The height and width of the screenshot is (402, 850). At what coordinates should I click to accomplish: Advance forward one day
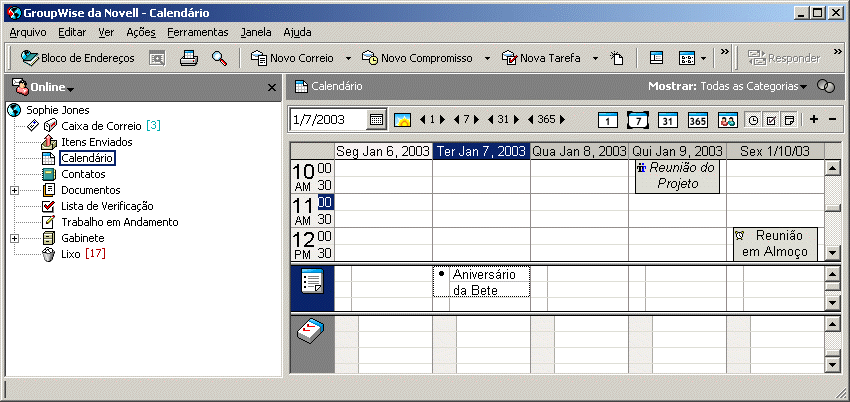coord(442,119)
